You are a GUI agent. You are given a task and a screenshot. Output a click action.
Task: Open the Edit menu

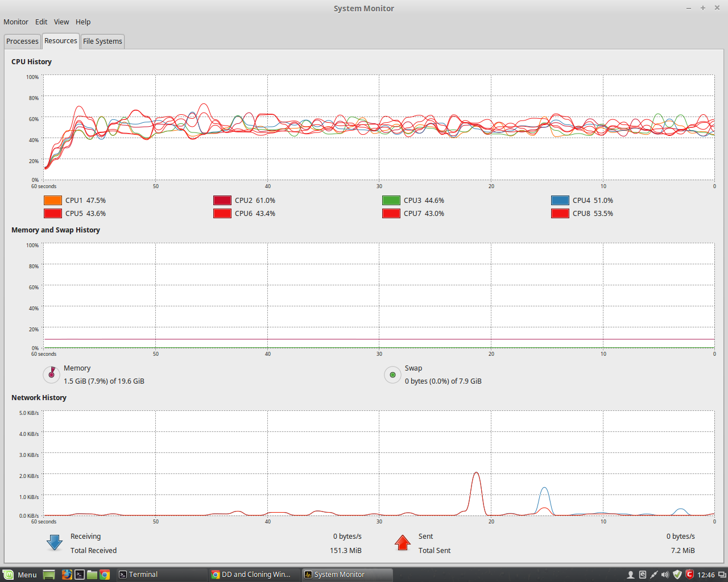click(x=41, y=22)
